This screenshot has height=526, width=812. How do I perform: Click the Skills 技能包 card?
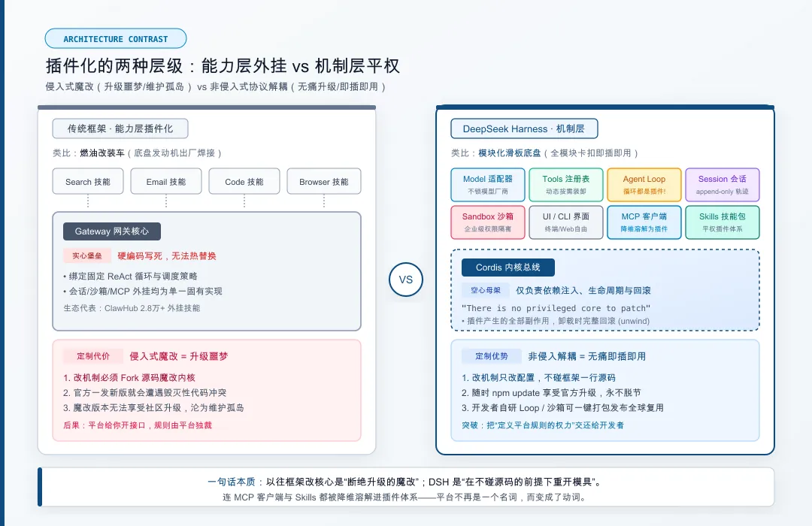tap(723, 222)
